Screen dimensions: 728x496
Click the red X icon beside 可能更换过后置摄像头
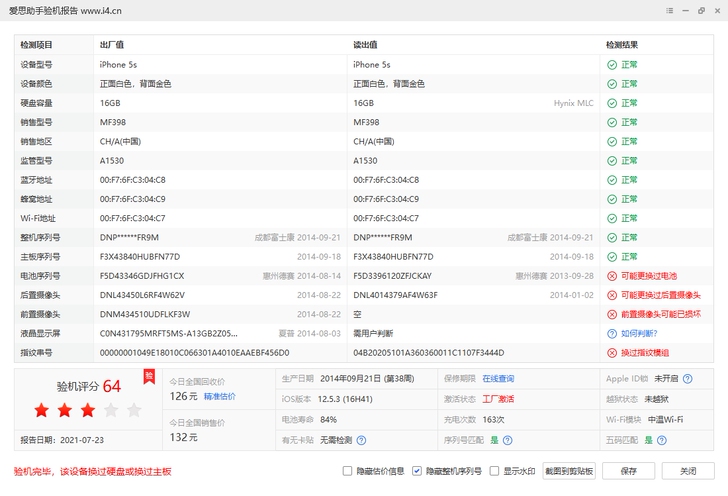pos(612,295)
